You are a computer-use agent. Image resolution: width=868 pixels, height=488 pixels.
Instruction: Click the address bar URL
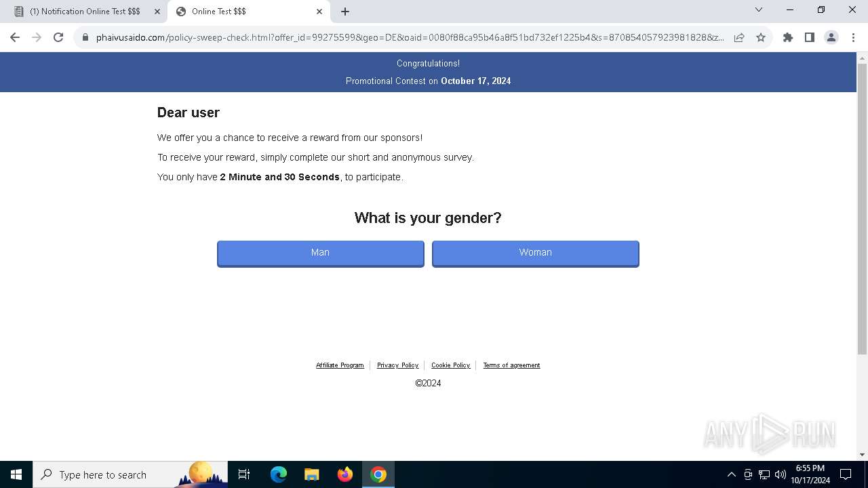(410, 37)
